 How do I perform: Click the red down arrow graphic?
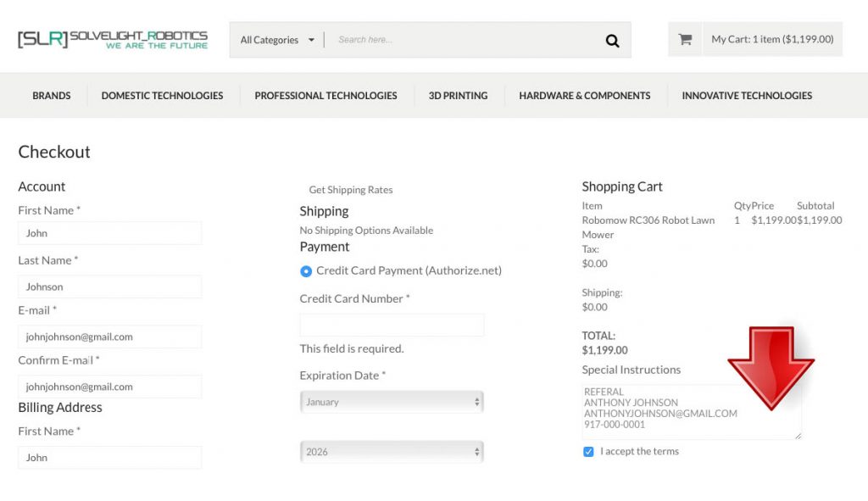(x=771, y=368)
